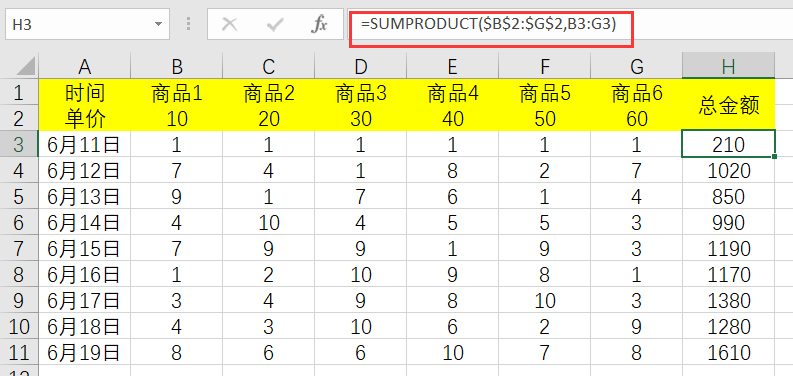Select row 7 header
Image resolution: width=793 pixels, height=376 pixels.
19,248
